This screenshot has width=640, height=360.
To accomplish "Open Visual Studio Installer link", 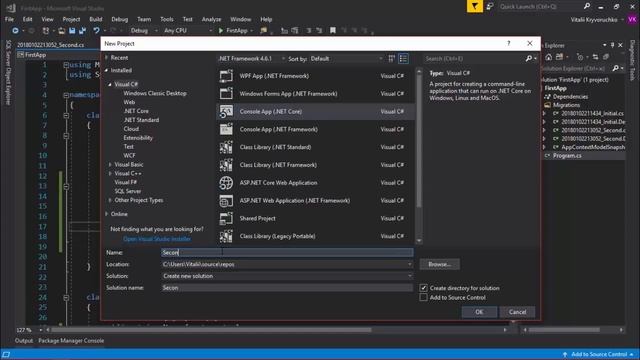I will tap(157, 239).
